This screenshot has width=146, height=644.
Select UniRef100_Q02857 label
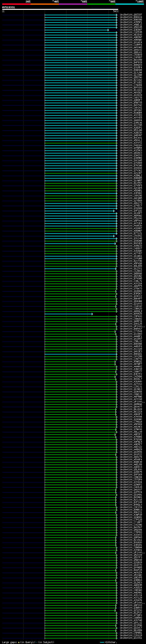[x=131, y=339]
